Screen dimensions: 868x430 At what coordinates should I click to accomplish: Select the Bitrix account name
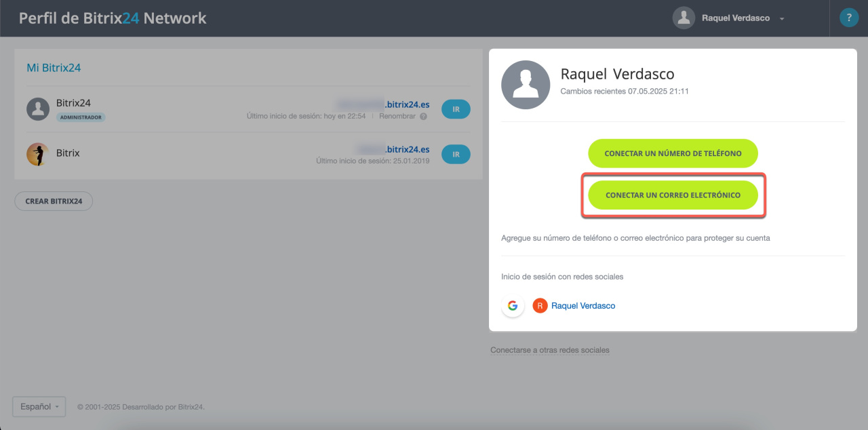click(x=68, y=153)
